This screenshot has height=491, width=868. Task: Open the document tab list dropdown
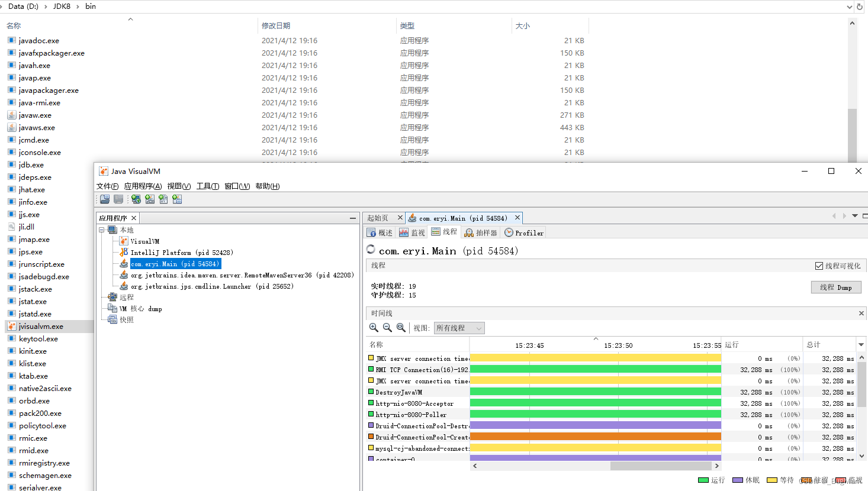pos(855,216)
